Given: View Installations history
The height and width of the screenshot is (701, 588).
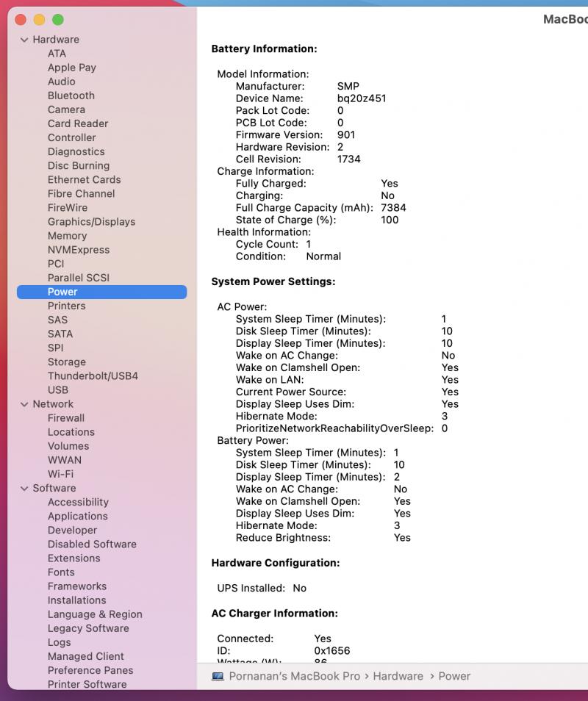Looking at the screenshot, I should point(77,600).
